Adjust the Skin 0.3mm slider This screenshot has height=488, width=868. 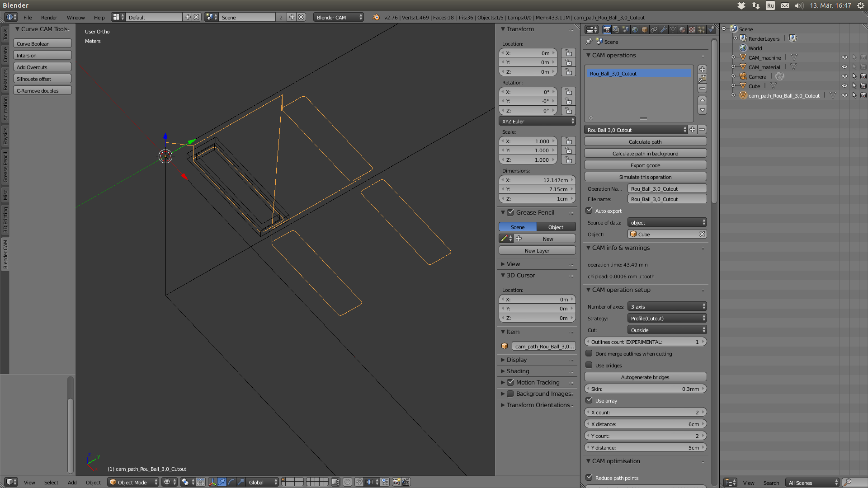click(645, 389)
